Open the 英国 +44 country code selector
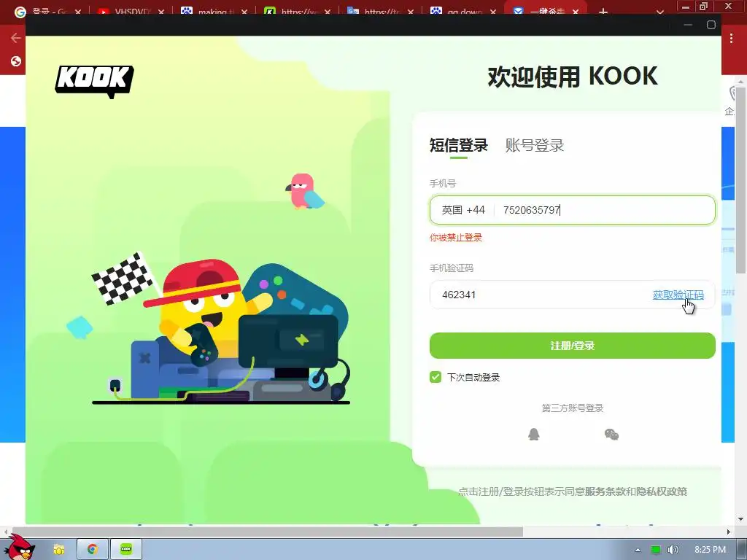 pyautogui.click(x=463, y=210)
